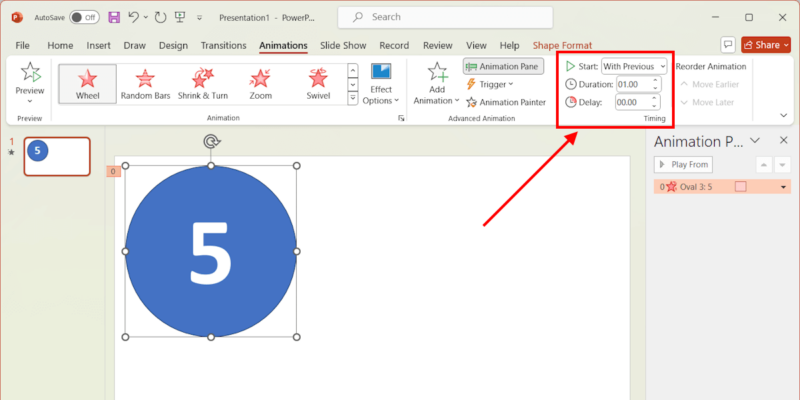Increase Delay with up stepper
The image size is (800, 400).
(655, 98)
